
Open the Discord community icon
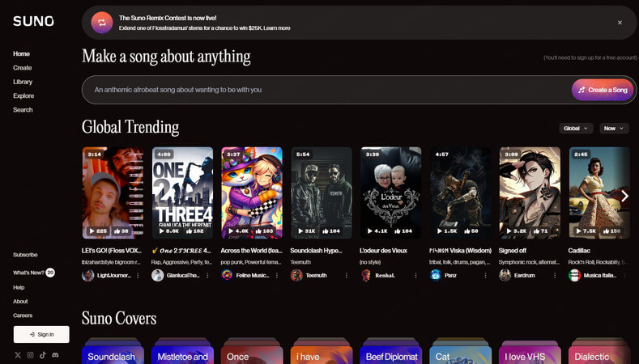[55, 355]
